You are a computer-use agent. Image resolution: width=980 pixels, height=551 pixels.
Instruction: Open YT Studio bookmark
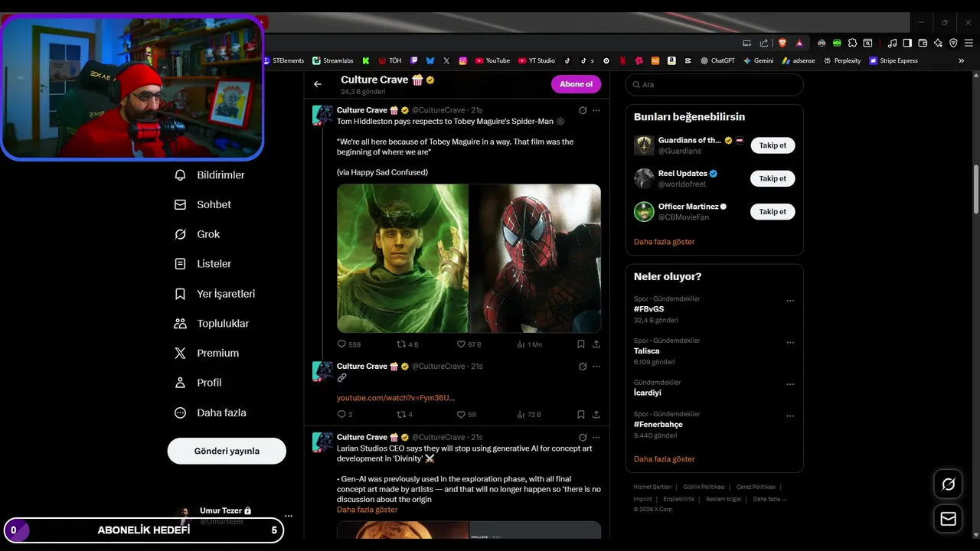[x=537, y=60]
